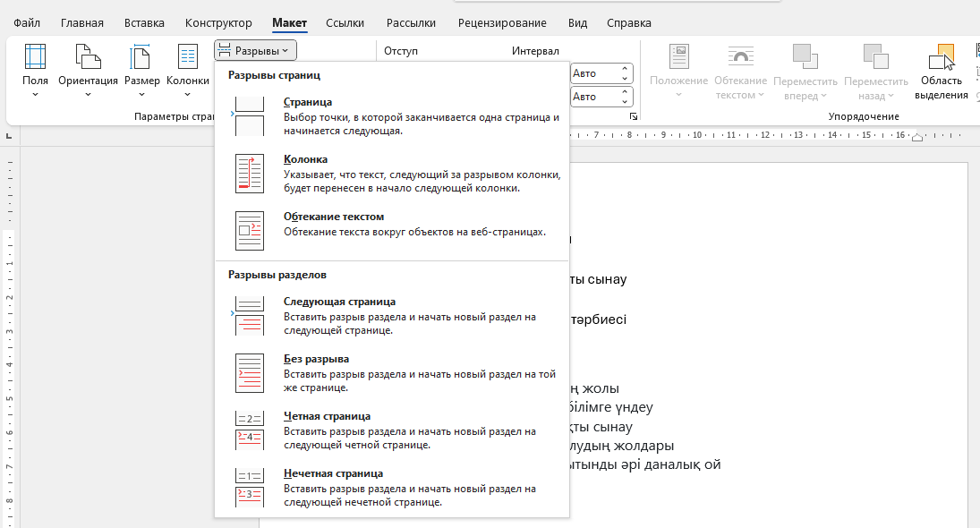This screenshot has height=528, width=980.
Task: Expand Переместить вперед dropdown arrow
Action: (823, 96)
